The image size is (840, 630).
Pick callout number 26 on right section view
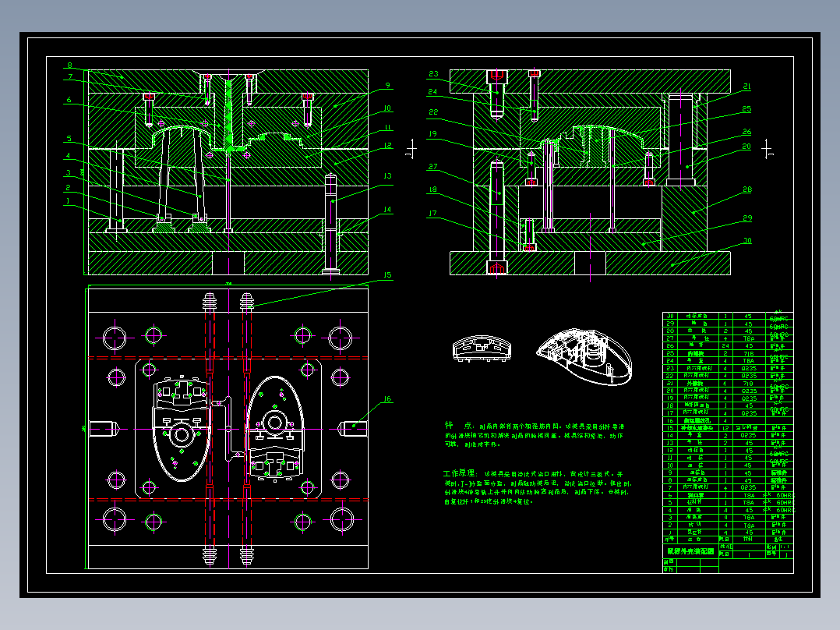pyautogui.click(x=746, y=132)
